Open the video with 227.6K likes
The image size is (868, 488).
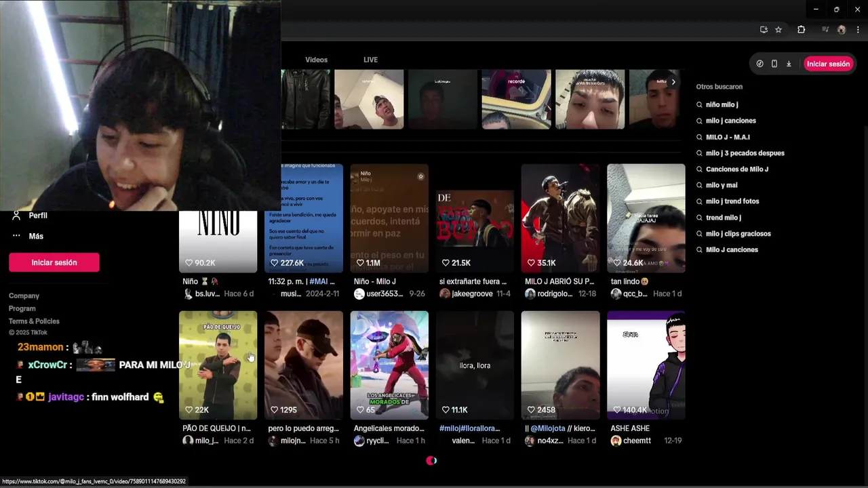(304, 218)
